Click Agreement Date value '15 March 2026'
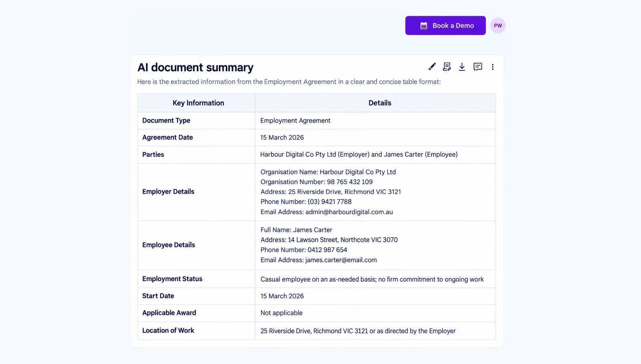Image resolution: width=641 pixels, height=364 pixels. [282, 137]
